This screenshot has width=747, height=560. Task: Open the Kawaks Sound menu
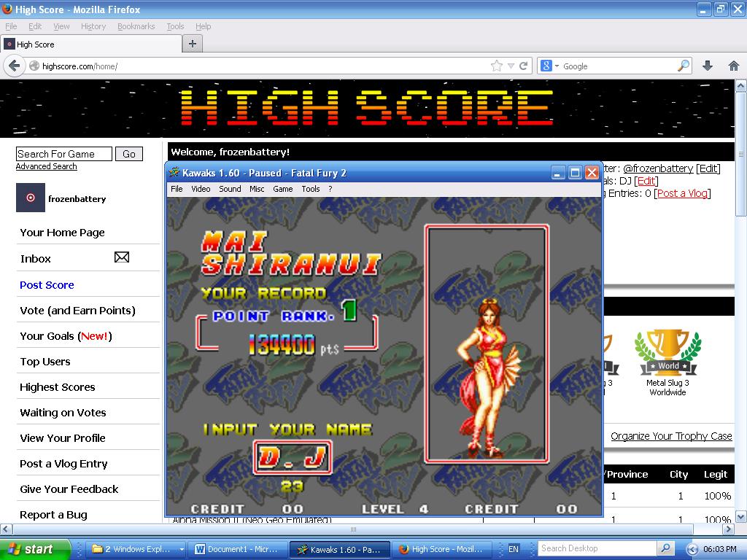pos(230,189)
